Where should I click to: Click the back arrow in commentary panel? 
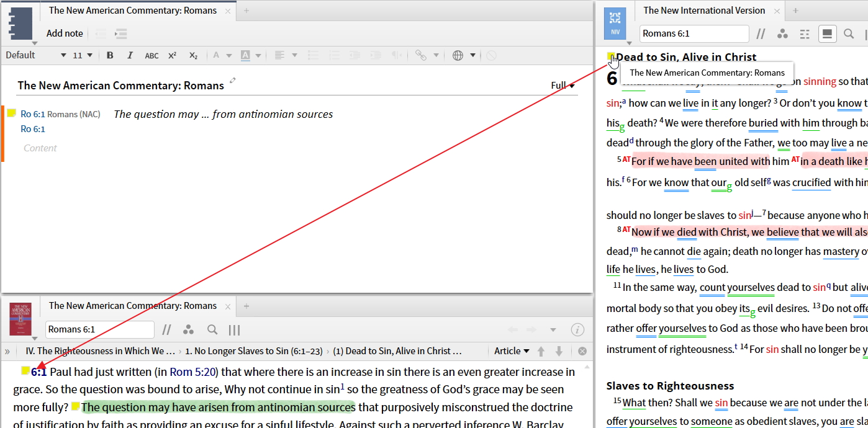pyautogui.click(x=512, y=330)
